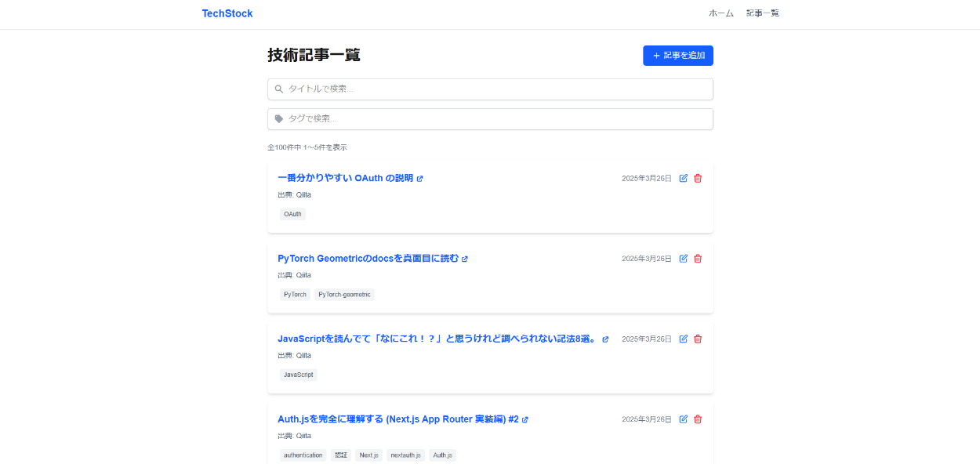The height and width of the screenshot is (464, 980).
Task: Click edit icon for the OAuth article
Action: click(x=683, y=178)
